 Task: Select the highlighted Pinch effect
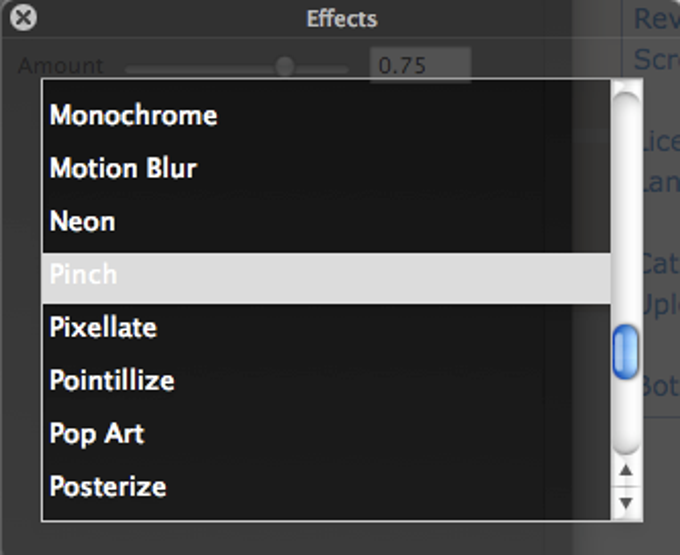point(326,278)
